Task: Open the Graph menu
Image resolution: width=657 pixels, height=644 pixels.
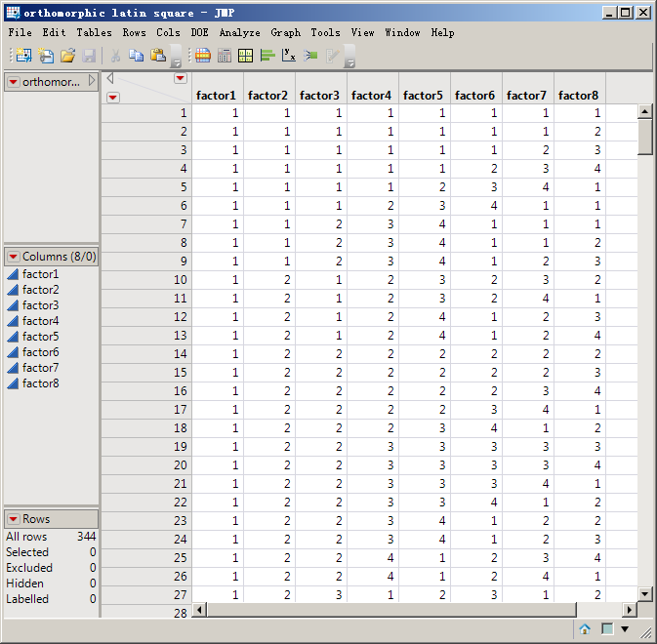Action: pyautogui.click(x=285, y=32)
